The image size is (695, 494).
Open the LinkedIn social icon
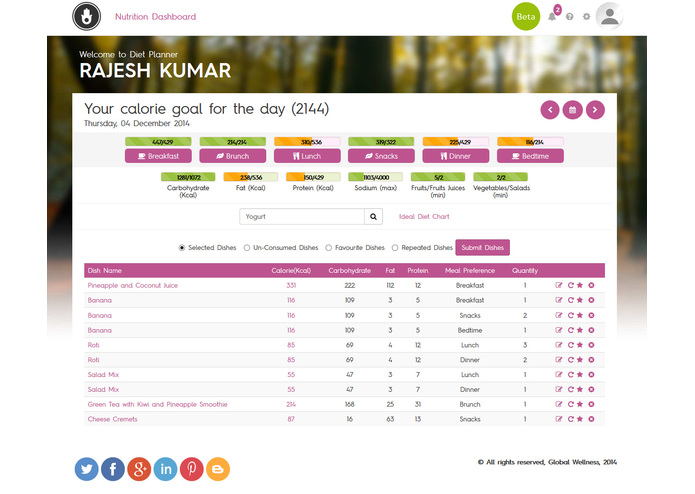tap(165, 469)
